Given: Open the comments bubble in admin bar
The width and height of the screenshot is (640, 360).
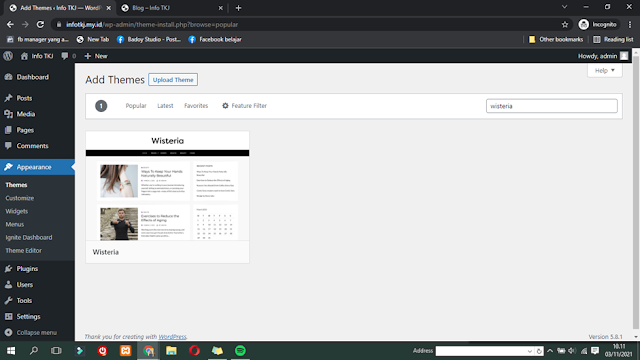Looking at the screenshot, I should [68, 56].
